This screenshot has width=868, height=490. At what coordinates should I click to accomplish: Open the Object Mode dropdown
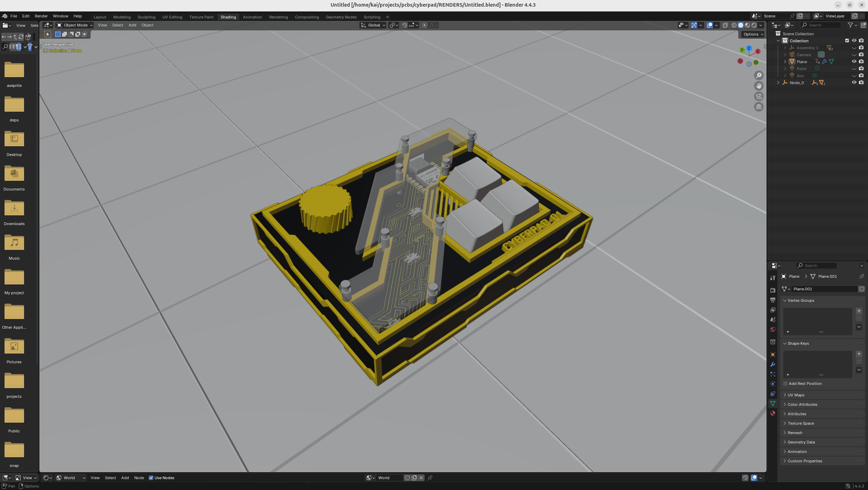[75, 25]
